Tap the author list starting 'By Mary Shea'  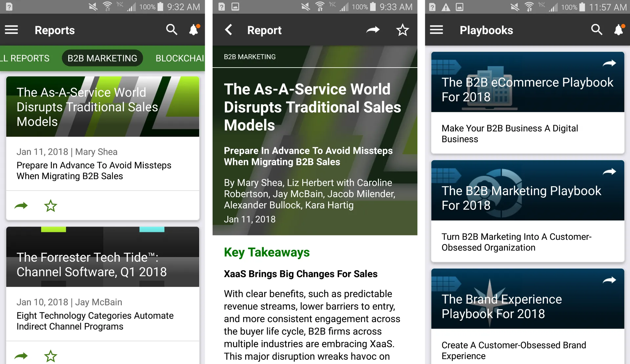[x=309, y=194]
